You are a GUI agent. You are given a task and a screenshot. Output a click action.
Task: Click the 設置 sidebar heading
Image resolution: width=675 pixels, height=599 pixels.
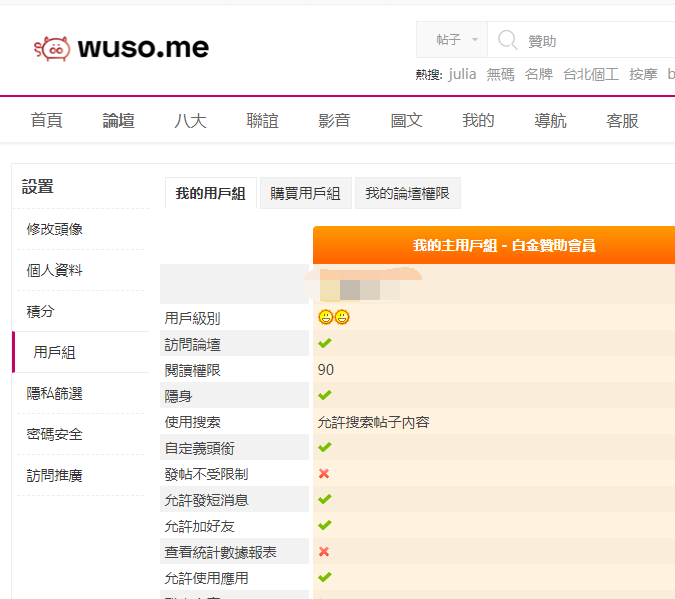coord(37,187)
